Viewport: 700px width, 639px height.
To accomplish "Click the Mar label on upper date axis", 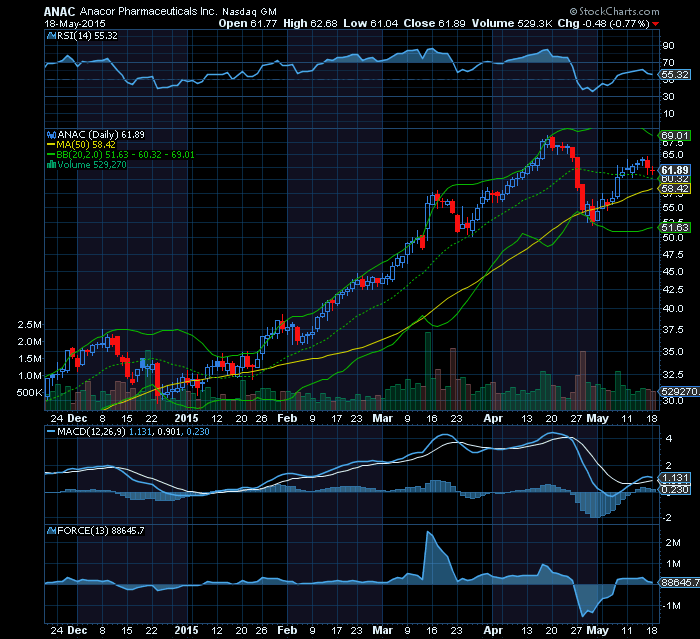I will coord(383,418).
